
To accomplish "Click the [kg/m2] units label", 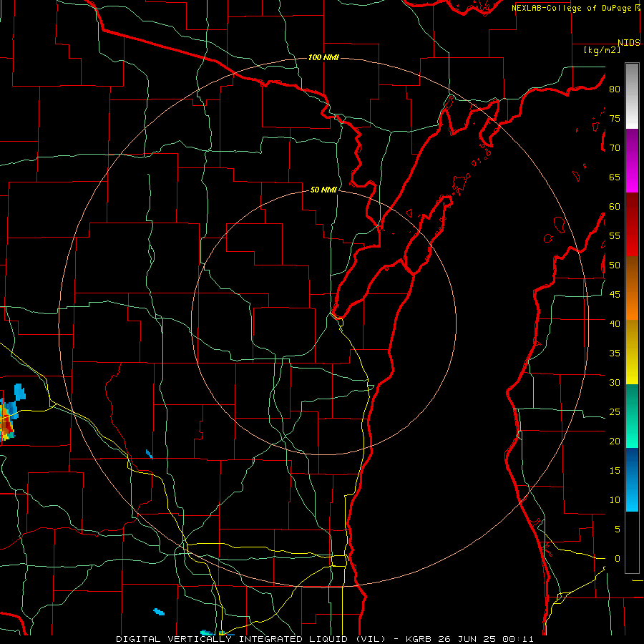I will 602,50.
